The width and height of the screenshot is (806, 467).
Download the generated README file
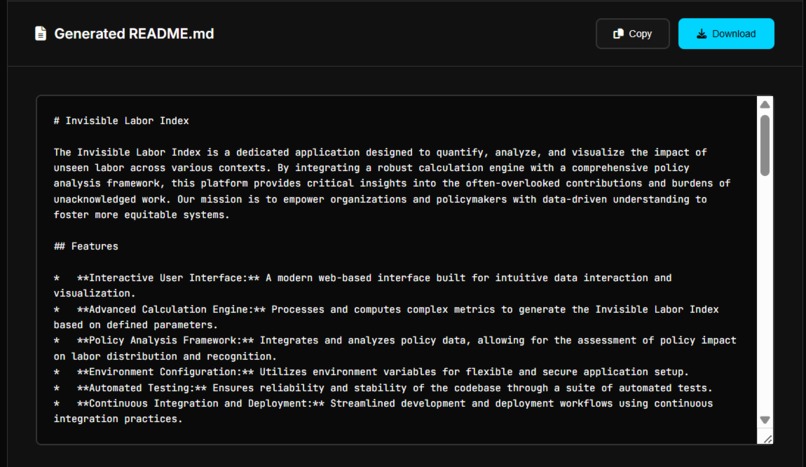[726, 34]
